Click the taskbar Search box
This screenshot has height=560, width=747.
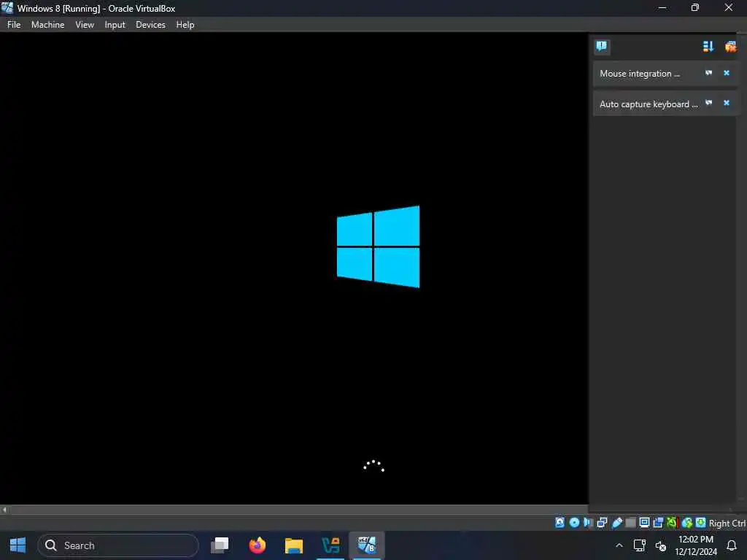(x=118, y=545)
